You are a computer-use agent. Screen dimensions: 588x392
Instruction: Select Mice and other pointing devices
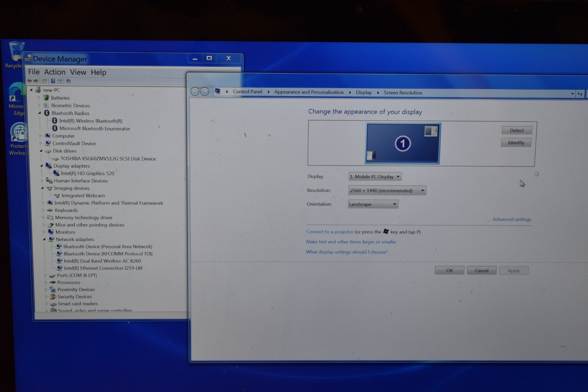click(x=90, y=225)
